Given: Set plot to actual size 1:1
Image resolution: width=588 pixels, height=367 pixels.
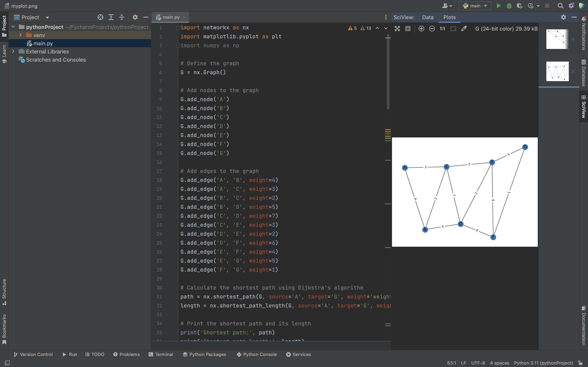Looking at the screenshot, I should (x=442, y=29).
